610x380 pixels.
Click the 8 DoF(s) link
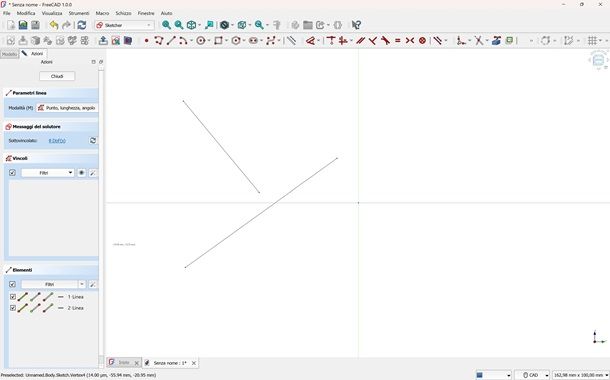pyautogui.click(x=57, y=141)
